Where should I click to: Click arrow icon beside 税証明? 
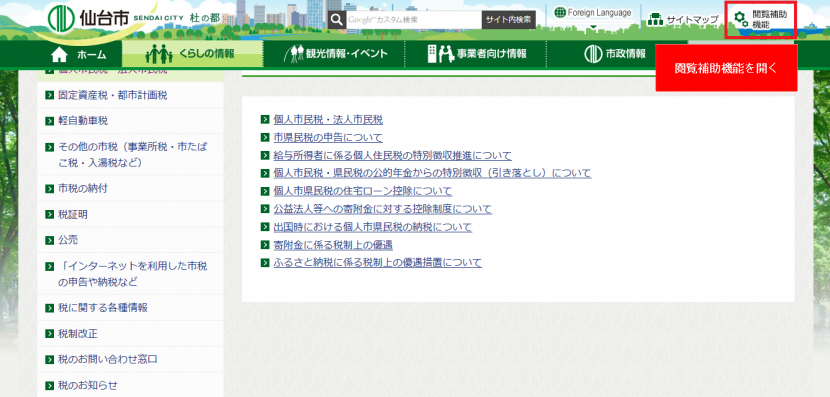click(49, 215)
